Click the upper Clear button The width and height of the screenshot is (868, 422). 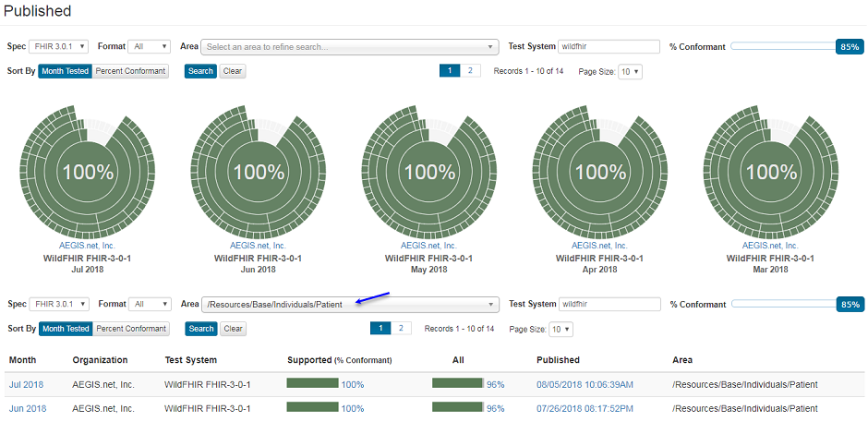[x=232, y=71]
